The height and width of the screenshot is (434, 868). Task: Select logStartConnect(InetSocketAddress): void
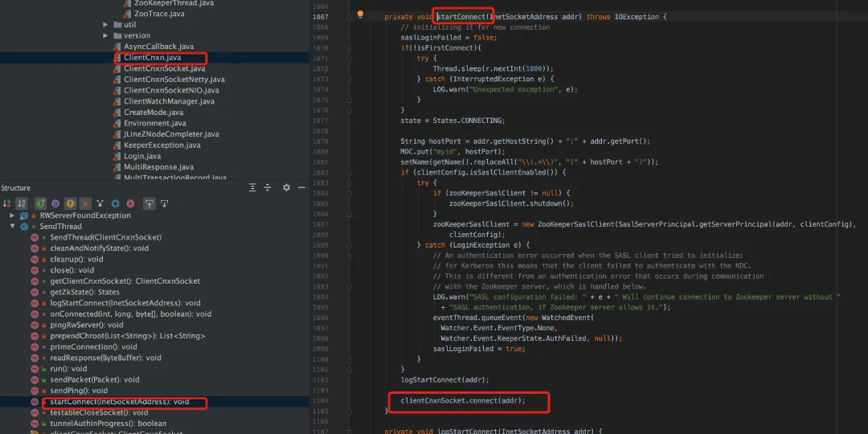(125, 303)
